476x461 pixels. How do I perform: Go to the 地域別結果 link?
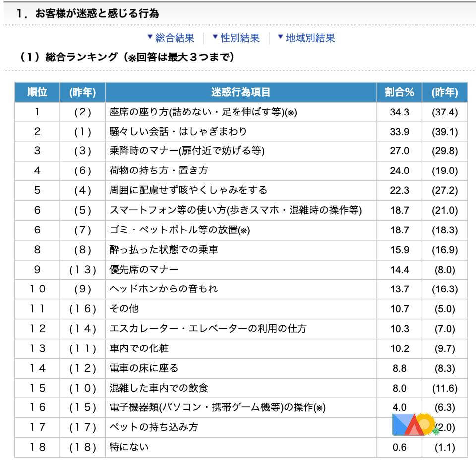[310, 38]
